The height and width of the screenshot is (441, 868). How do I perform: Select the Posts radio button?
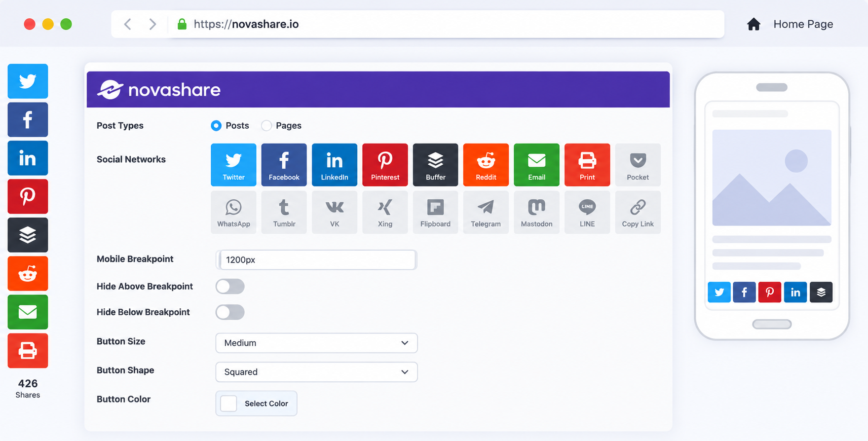tap(216, 126)
